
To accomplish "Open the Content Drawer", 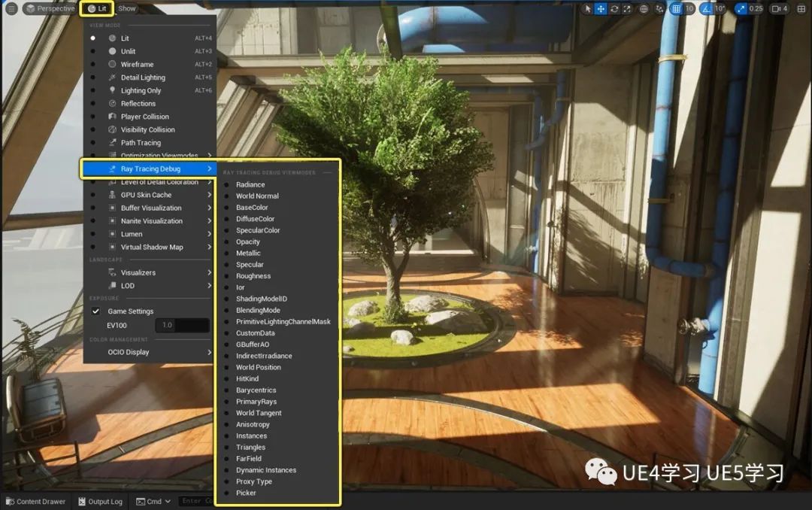I will 35,502.
